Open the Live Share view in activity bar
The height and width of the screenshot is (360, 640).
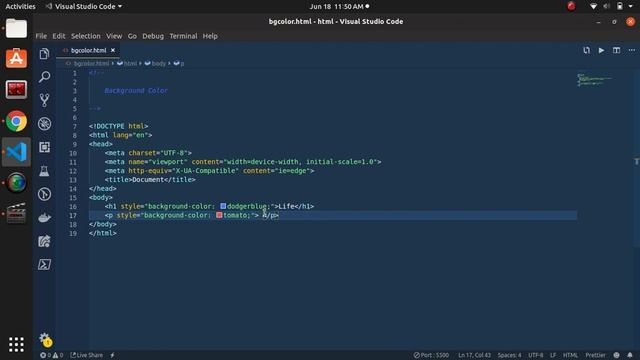[x=44, y=241]
